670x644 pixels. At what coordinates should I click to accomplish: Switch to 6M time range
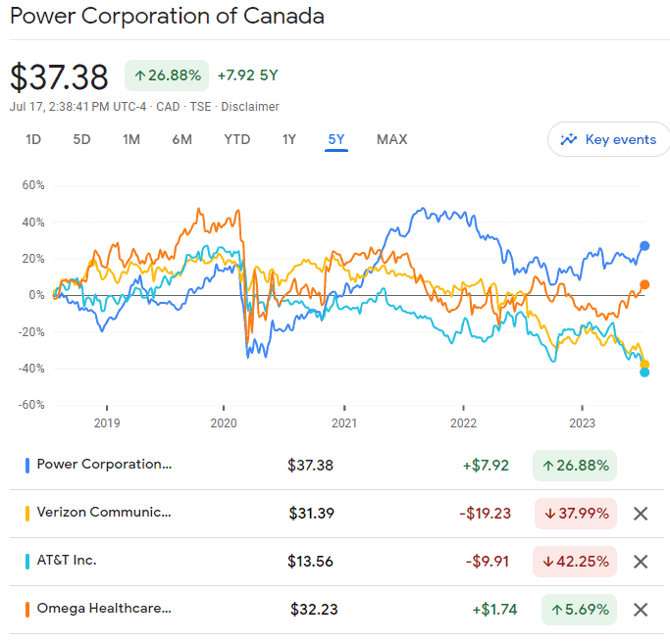[181, 139]
